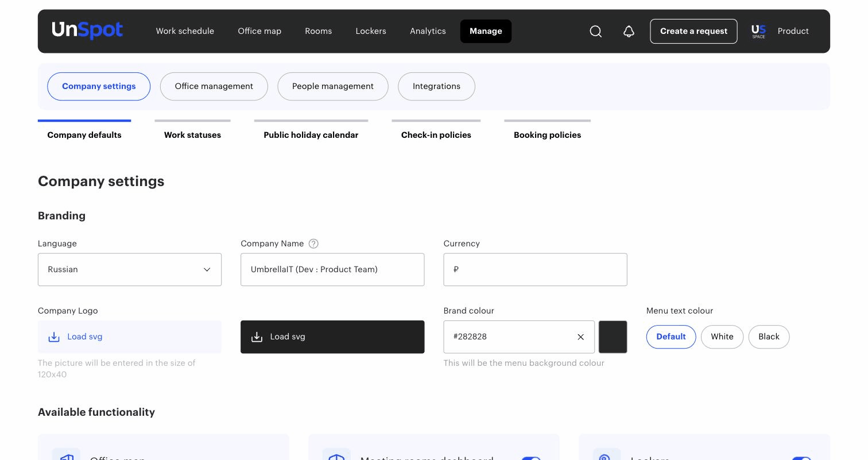Navigate to Rooms
868x460 pixels.
(x=319, y=31)
